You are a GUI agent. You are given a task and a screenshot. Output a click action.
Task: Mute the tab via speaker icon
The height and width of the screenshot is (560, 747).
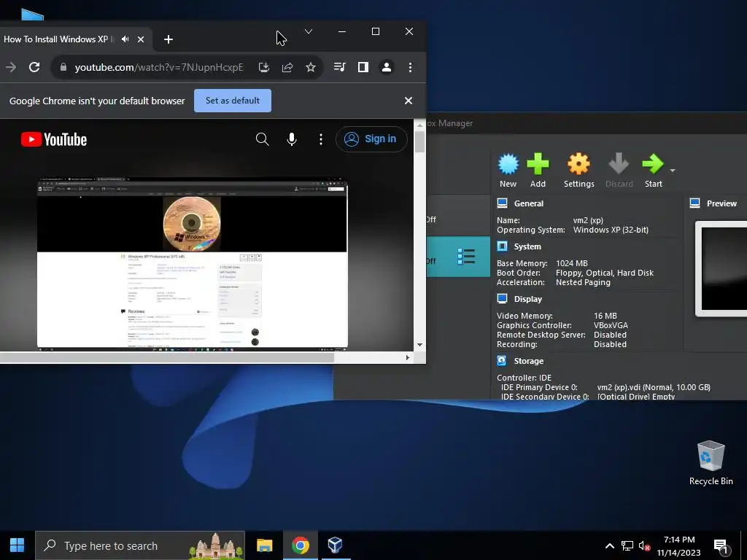pyautogui.click(x=125, y=39)
